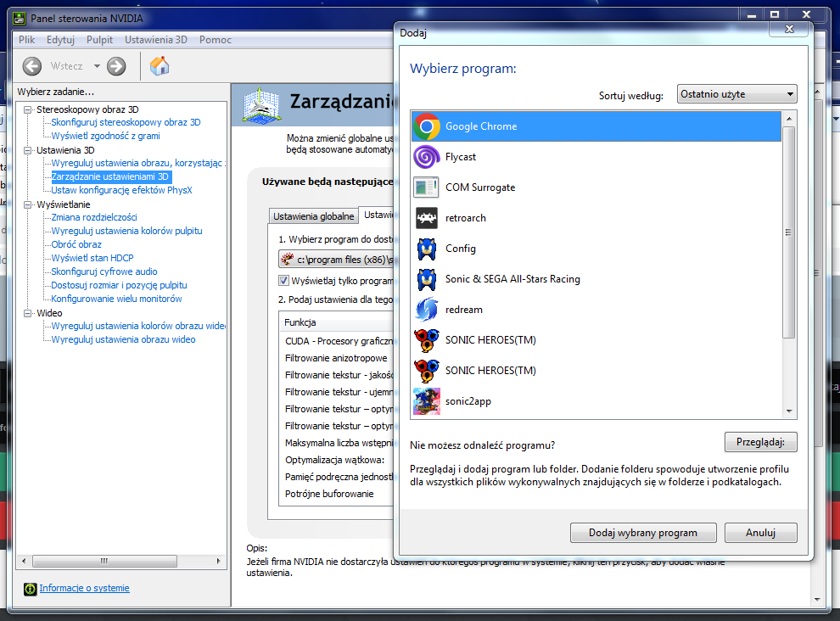
Task: Go back with the Wstecz arrow
Action: coord(32,66)
